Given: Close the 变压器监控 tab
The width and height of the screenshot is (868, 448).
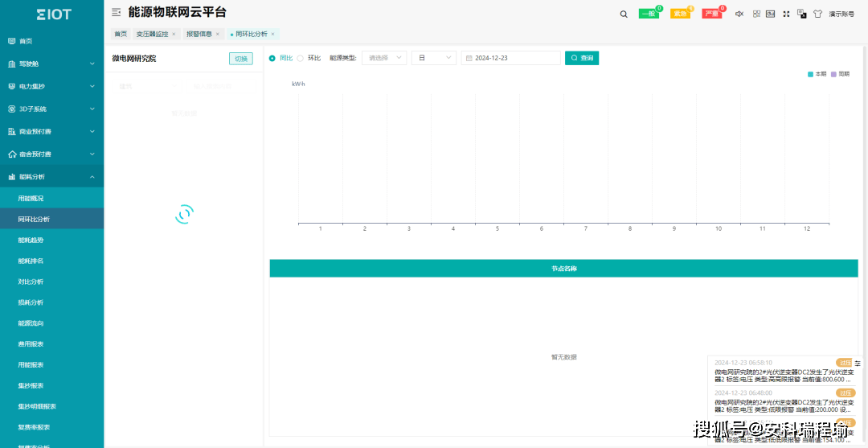Looking at the screenshot, I should point(174,35).
